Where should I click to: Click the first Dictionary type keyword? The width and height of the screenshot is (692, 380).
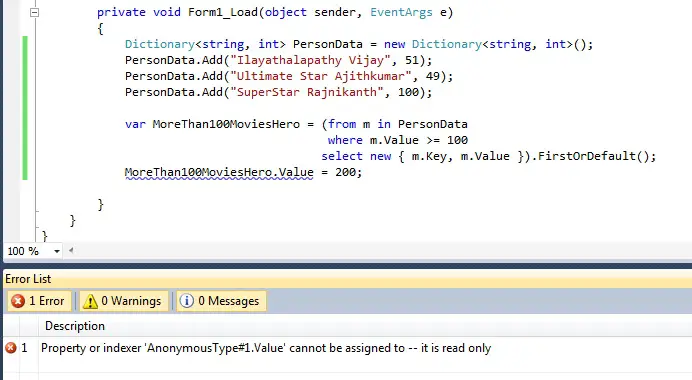click(x=160, y=44)
